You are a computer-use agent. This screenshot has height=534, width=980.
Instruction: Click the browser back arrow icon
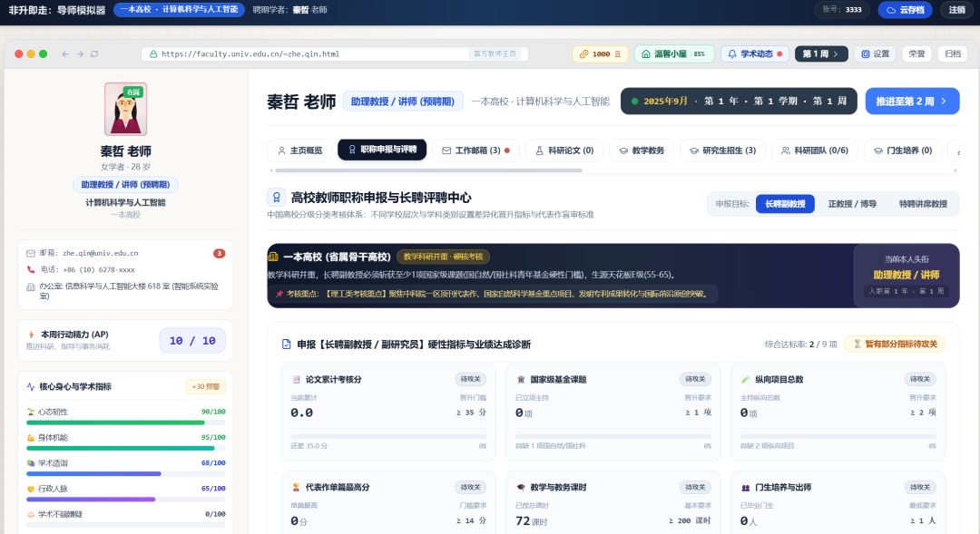pos(65,54)
